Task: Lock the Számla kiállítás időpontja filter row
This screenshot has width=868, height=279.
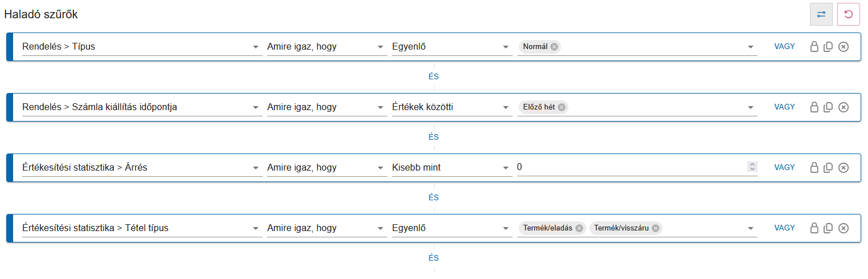Action: 814,107
